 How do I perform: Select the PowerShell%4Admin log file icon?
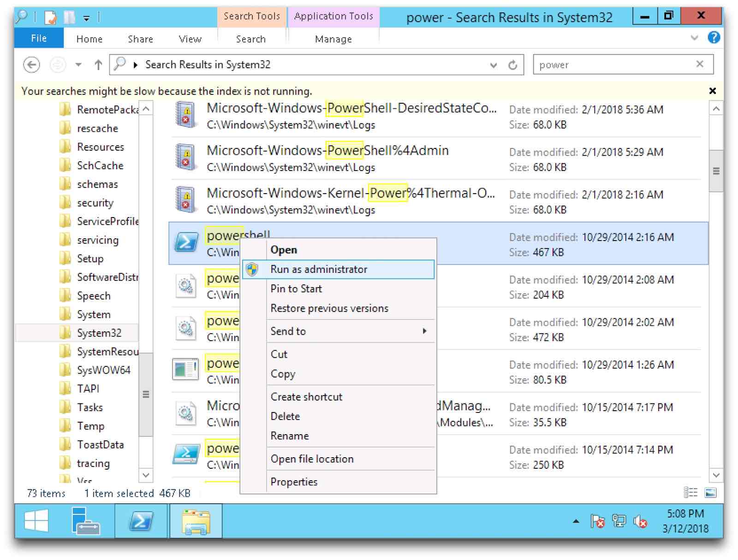point(186,157)
